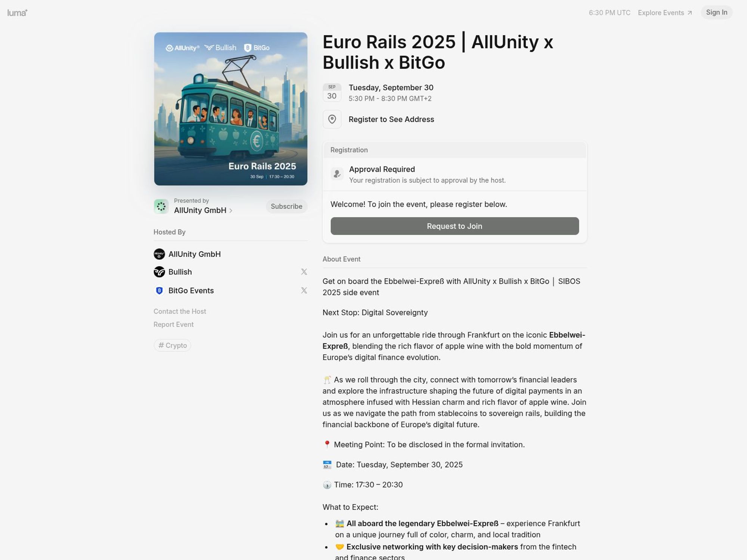This screenshot has height=560, width=747.
Task: Click the calendar emoji beside Date
Action: click(x=327, y=465)
